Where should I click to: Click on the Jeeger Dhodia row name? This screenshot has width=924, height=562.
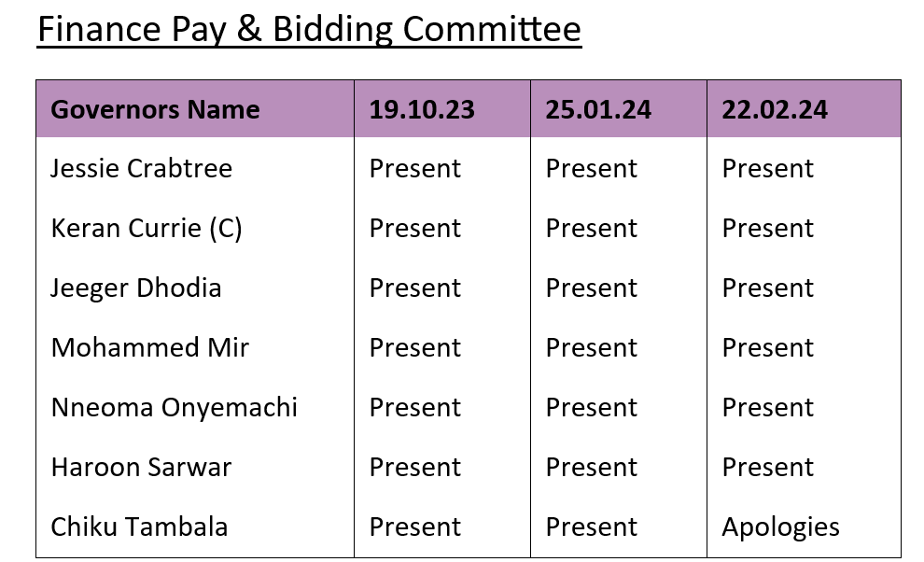[136, 288]
